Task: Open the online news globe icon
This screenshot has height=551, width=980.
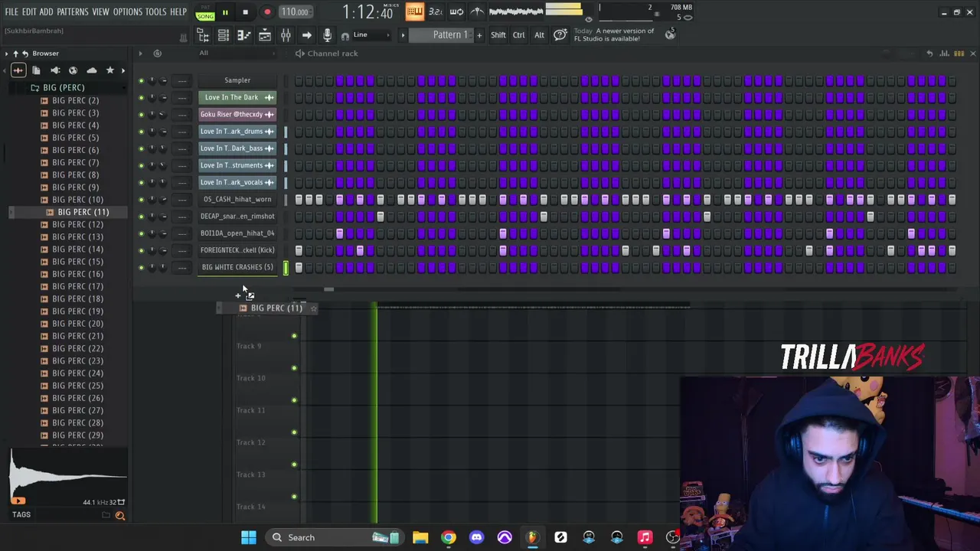Action: 670,34
